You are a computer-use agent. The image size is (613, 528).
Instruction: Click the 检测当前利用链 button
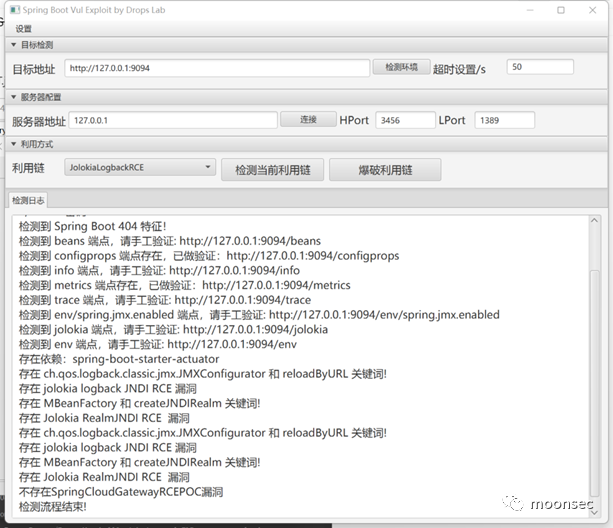pyautogui.click(x=272, y=170)
